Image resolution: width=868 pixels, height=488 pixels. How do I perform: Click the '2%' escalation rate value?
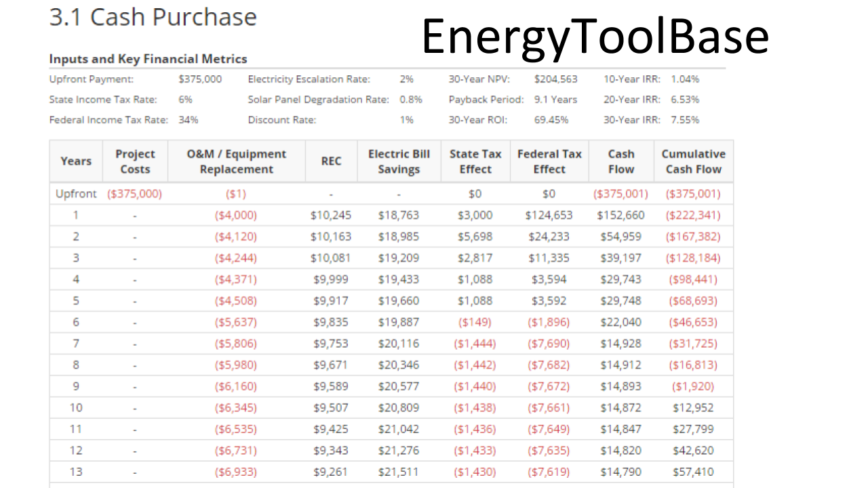tap(407, 79)
